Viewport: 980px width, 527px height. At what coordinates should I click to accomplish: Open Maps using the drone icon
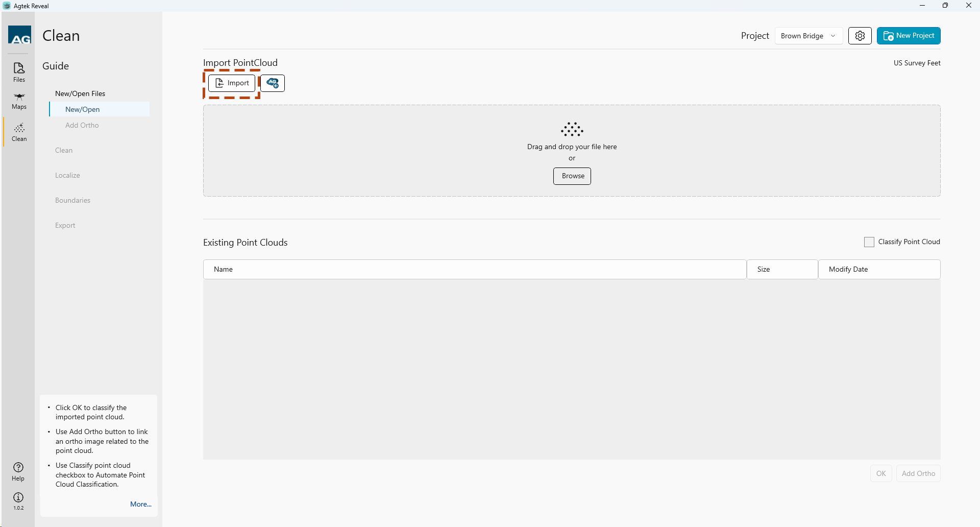(19, 100)
